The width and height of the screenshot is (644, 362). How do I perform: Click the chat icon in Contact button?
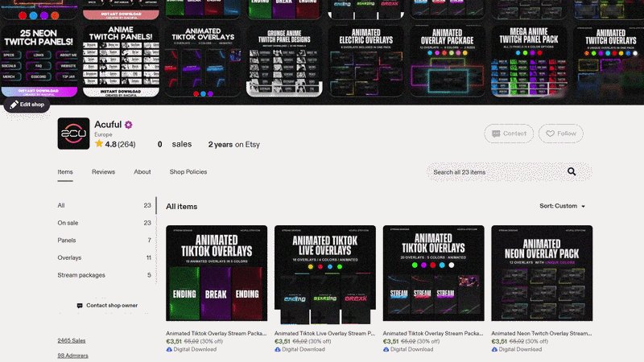pyautogui.click(x=496, y=134)
